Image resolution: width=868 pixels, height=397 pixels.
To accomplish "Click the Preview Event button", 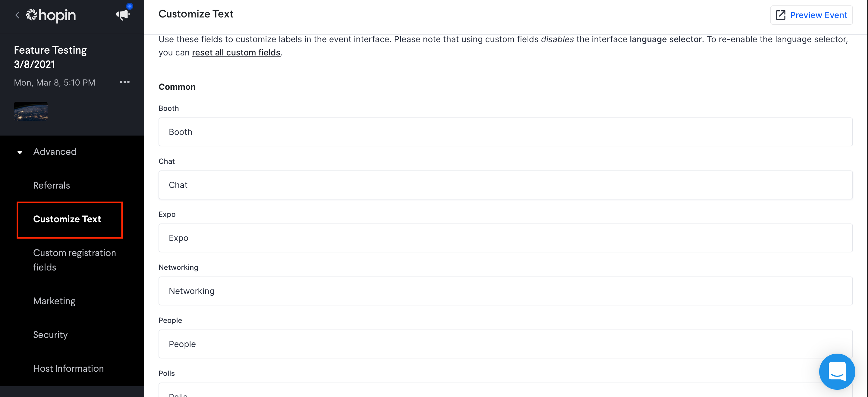I will 811,15.
